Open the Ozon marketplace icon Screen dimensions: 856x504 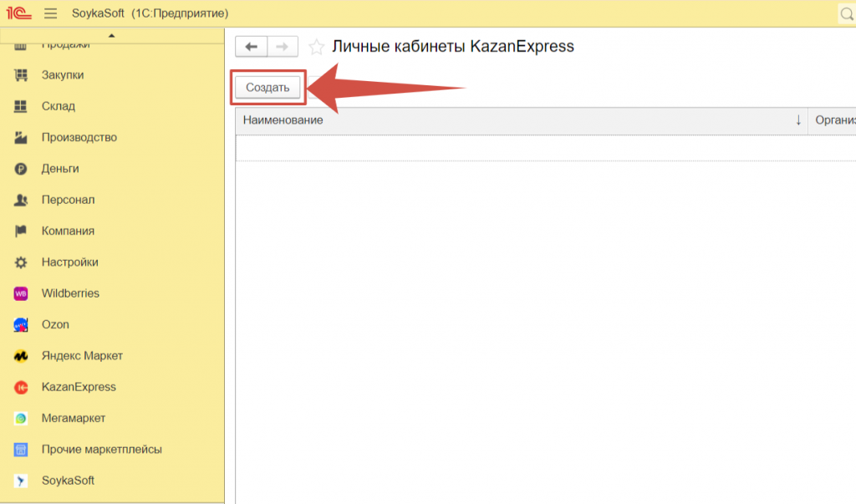click(22, 324)
